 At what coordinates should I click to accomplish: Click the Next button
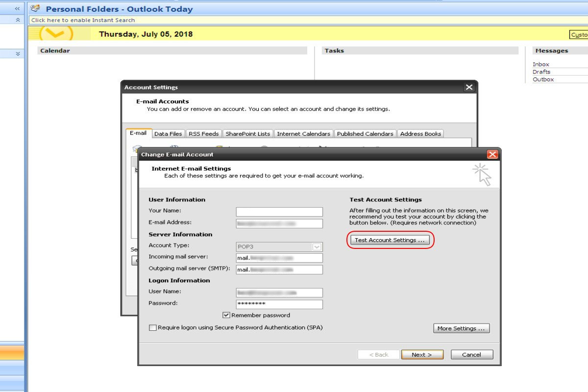[x=422, y=355]
